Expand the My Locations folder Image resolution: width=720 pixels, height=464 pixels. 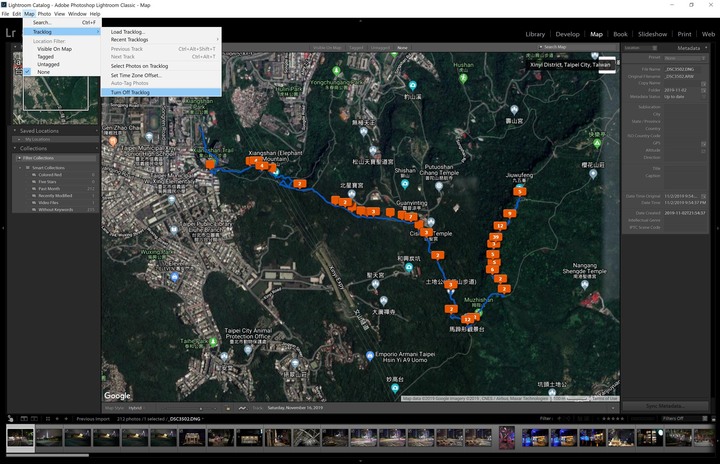point(19,139)
